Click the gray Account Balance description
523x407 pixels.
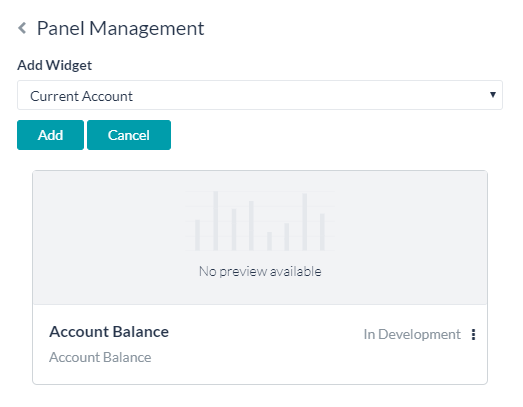(x=100, y=357)
